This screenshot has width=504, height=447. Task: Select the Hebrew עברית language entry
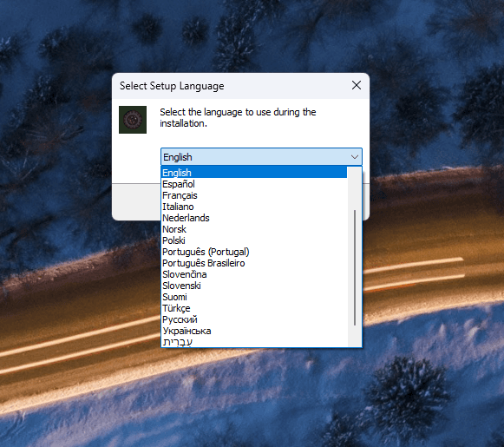(x=254, y=341)
